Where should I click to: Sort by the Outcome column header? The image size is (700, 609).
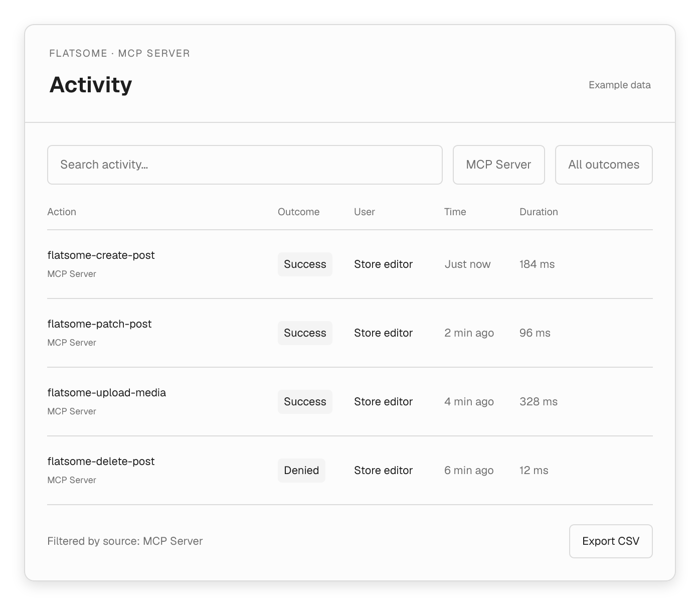pos(299,212)
